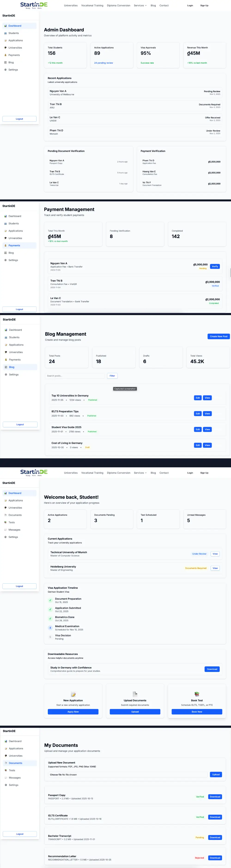Click the highlighted Payments sidebar icon

5,246
